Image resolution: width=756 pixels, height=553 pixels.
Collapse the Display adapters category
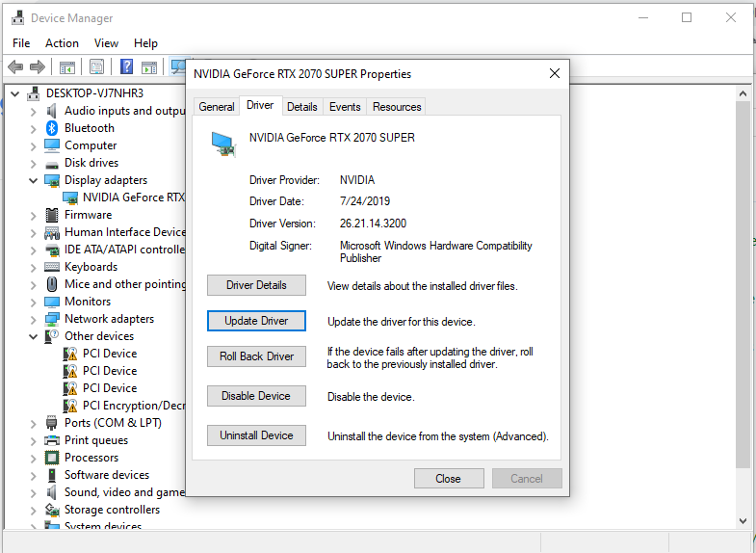click(x=34, y=180)
